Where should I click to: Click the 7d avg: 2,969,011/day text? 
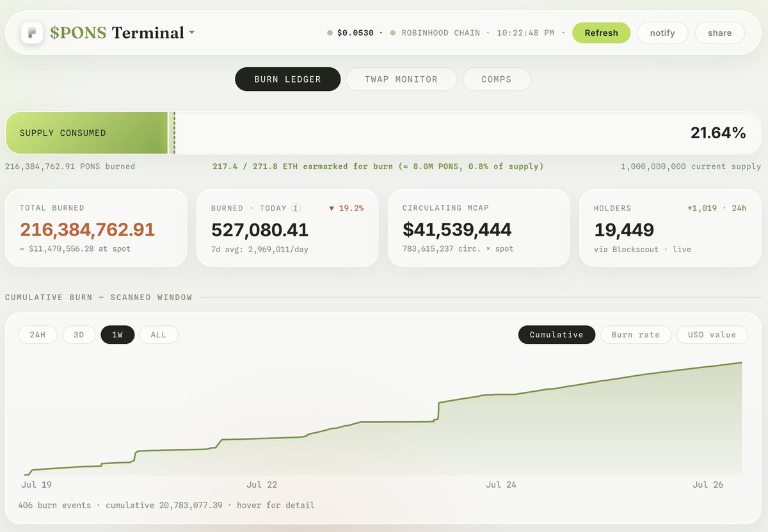(x=259, y=249)
